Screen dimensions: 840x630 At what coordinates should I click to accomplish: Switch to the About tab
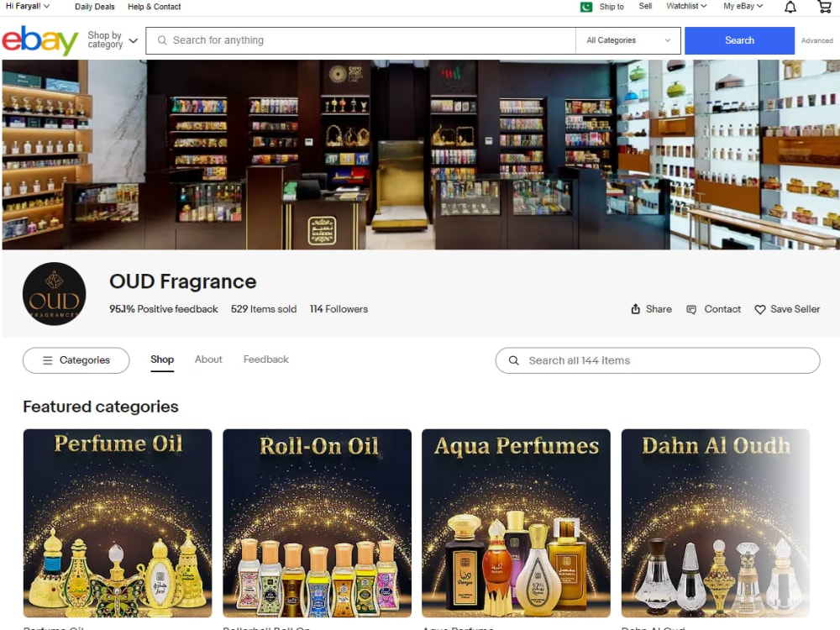point(208,360)
